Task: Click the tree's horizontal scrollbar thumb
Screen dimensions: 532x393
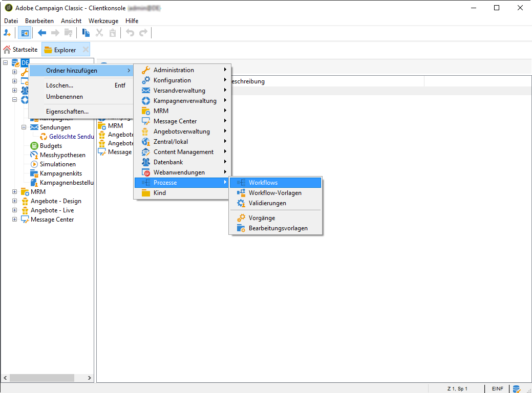Action: coord(42,378)
